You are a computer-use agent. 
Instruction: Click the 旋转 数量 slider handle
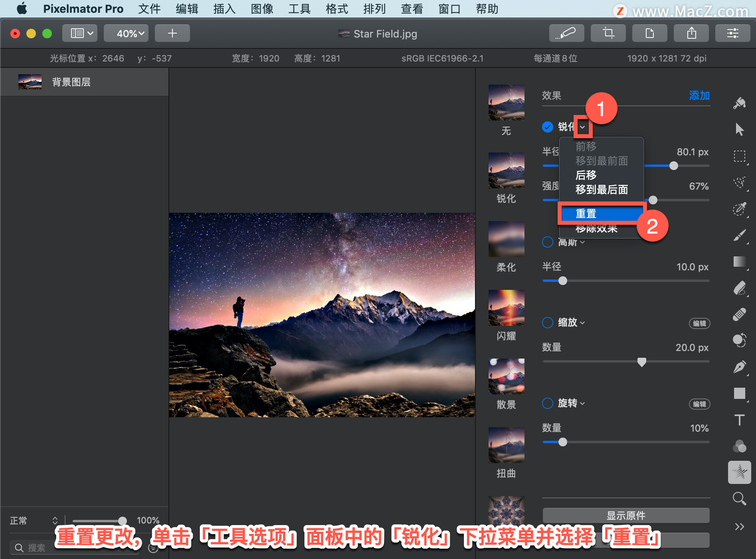pyautogui.click(x=563, y=442)
